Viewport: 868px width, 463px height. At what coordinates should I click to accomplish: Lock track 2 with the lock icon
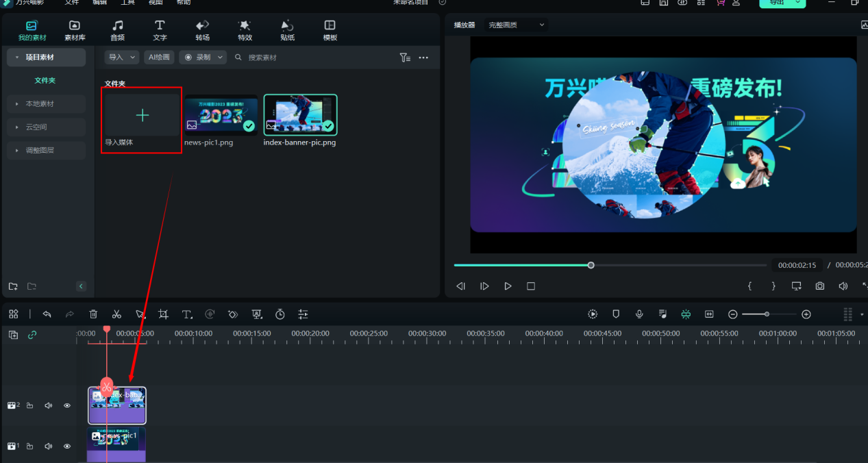coord(30,405)
